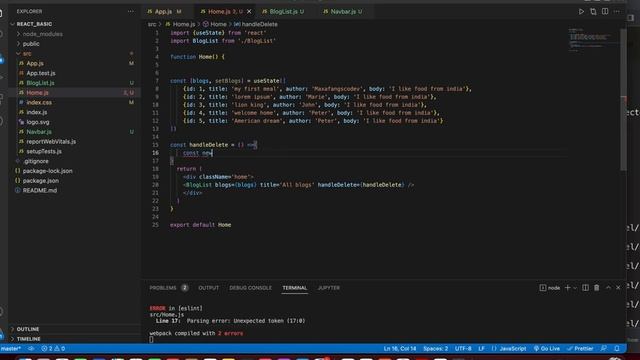Click the master* git branch indicator
Screen dimensions: 640x360
point(11,349)
